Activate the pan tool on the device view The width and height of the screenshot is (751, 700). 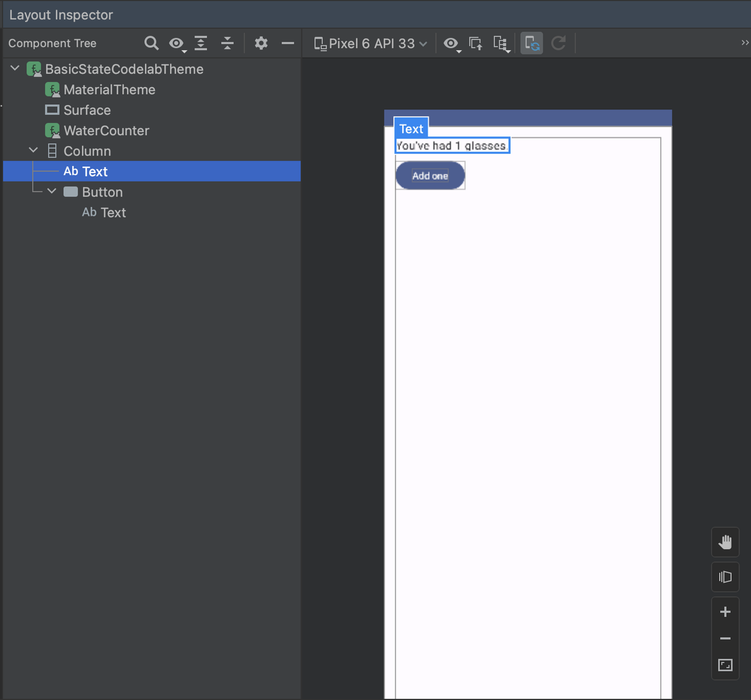click(x=725, y=542)
